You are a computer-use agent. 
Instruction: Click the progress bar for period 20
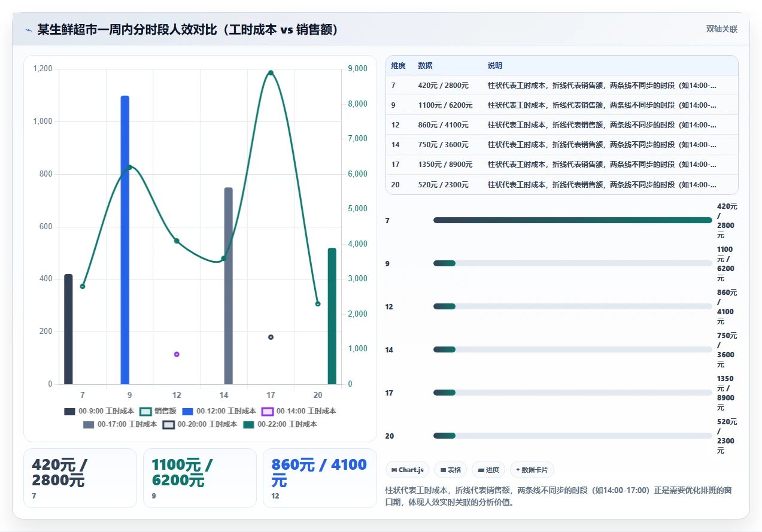[573, 436]
